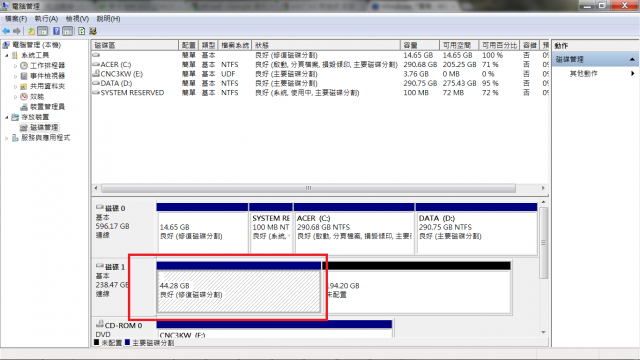The image size is (640, 360).
Task: Click the horizontal scrollbar thumb of volume list
Action: pos(308,188)
